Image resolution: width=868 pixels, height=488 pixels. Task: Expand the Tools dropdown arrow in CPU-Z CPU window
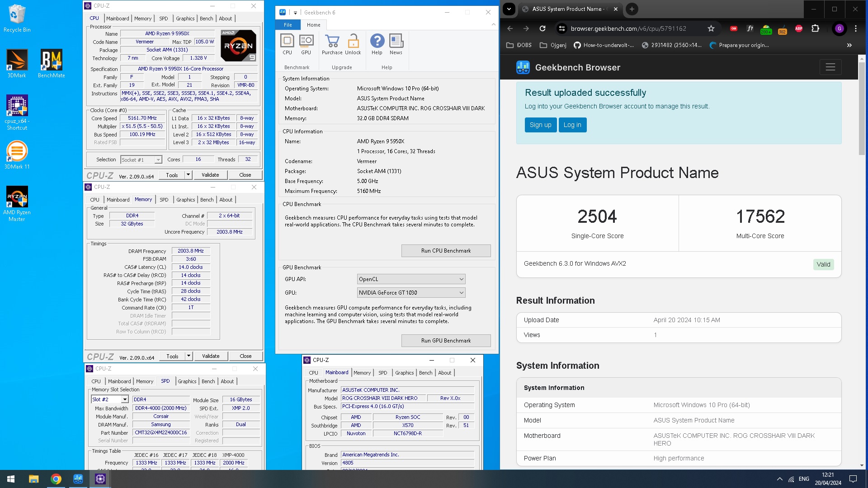pos(189,175)
